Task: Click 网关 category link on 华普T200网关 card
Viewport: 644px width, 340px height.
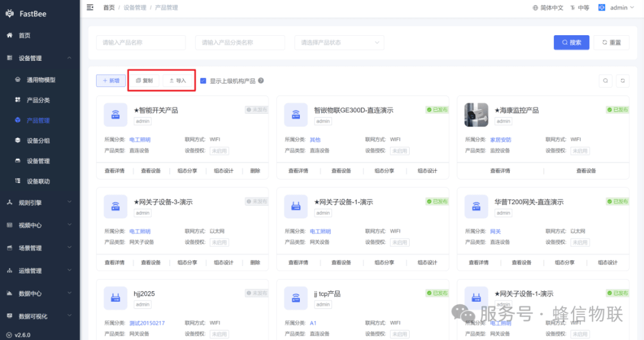Action: [x=496, y=231]
